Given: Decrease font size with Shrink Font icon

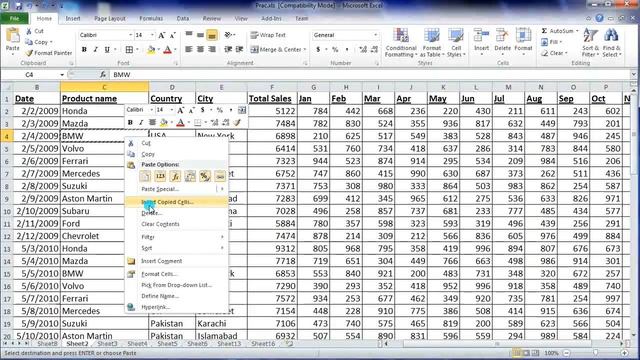Looking at the screenshot, I should 173,36.
